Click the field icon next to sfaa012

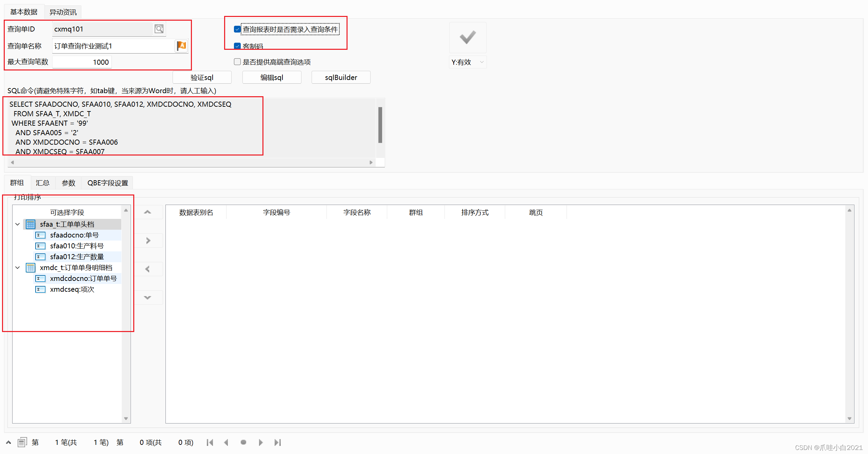[40, 257]
